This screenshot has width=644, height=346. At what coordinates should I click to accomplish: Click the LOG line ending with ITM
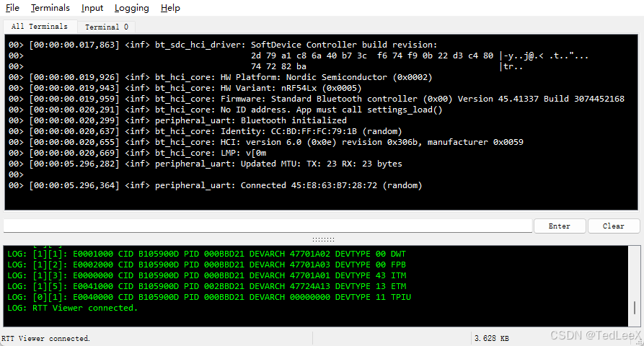coord(206,275)
